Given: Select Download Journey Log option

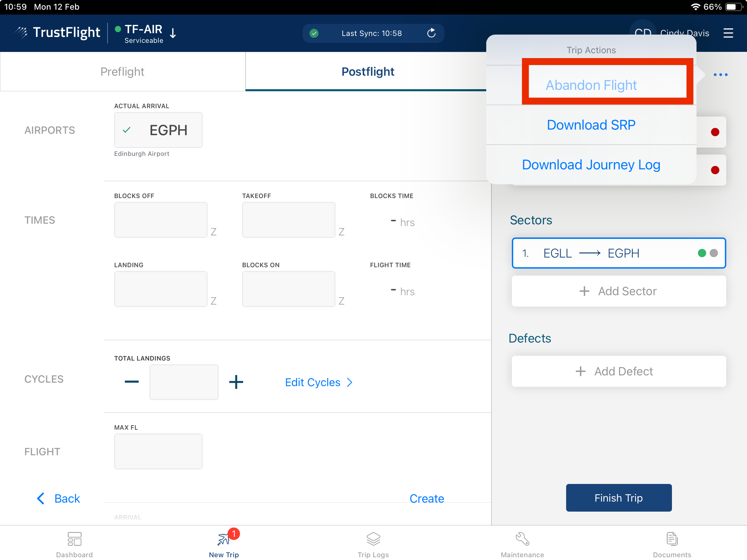Looking at the screenshot, I should 591,165.
